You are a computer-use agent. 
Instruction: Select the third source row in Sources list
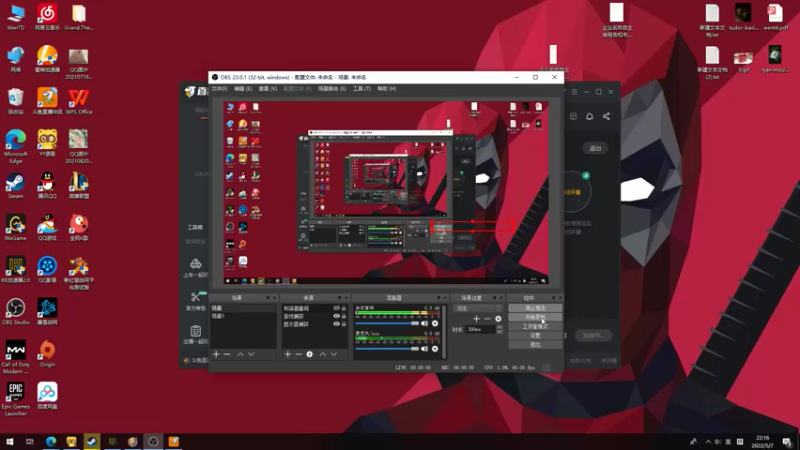pyautogui.click(x=314, y=324)
